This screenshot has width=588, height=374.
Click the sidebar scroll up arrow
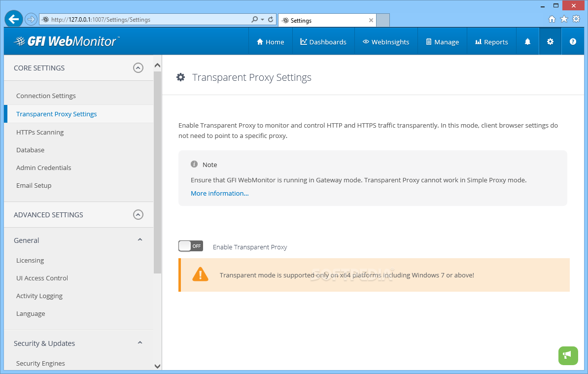(x=158, y=66)
